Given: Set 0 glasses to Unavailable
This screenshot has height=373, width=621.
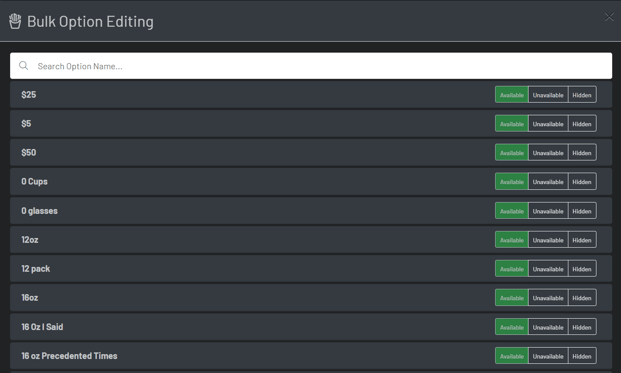Looking at the screenshot, I should (x=548, y=211).
